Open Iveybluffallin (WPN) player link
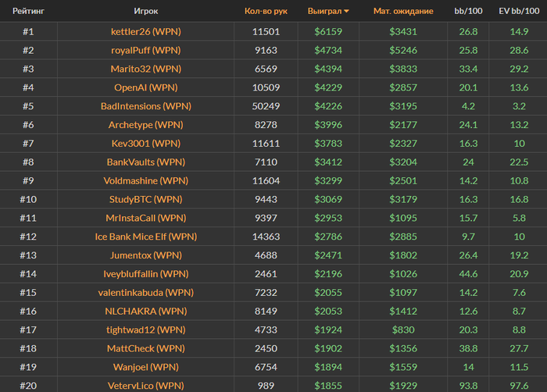This screenshot has height=392, width=547. pyautogui.click(x=145, y=274)
